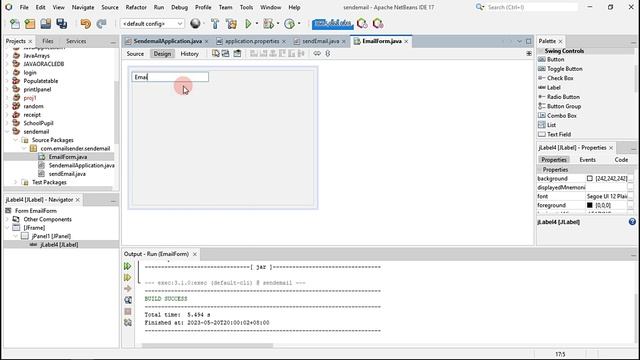Click the Connection Mode icon in designer toolbar
Viewport: 640px width, 360px height.
coord(225,53)
